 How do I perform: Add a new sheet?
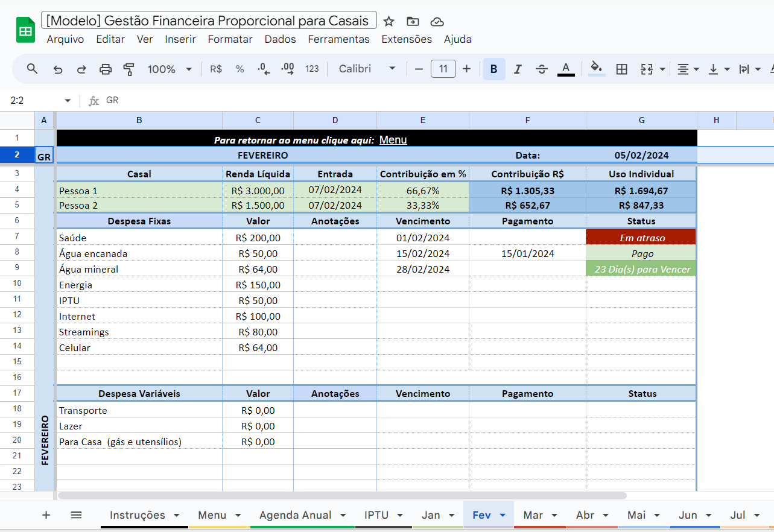coord(46,515)
